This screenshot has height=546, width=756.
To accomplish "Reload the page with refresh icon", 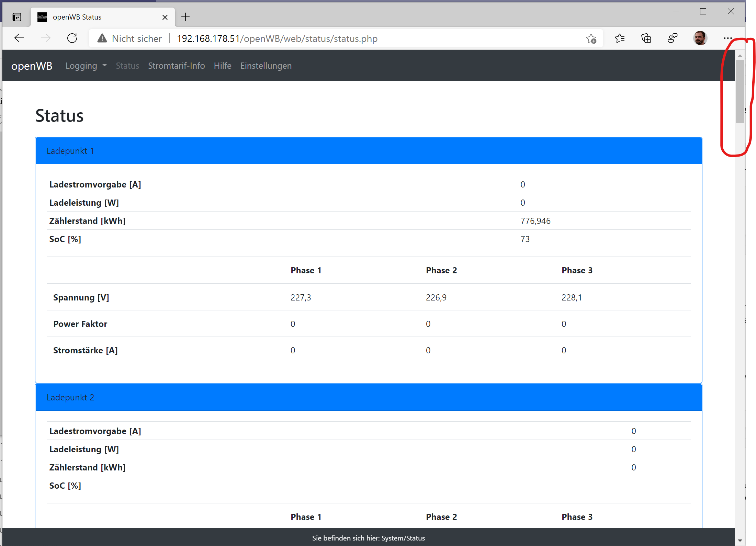I will tap(72, 38).
